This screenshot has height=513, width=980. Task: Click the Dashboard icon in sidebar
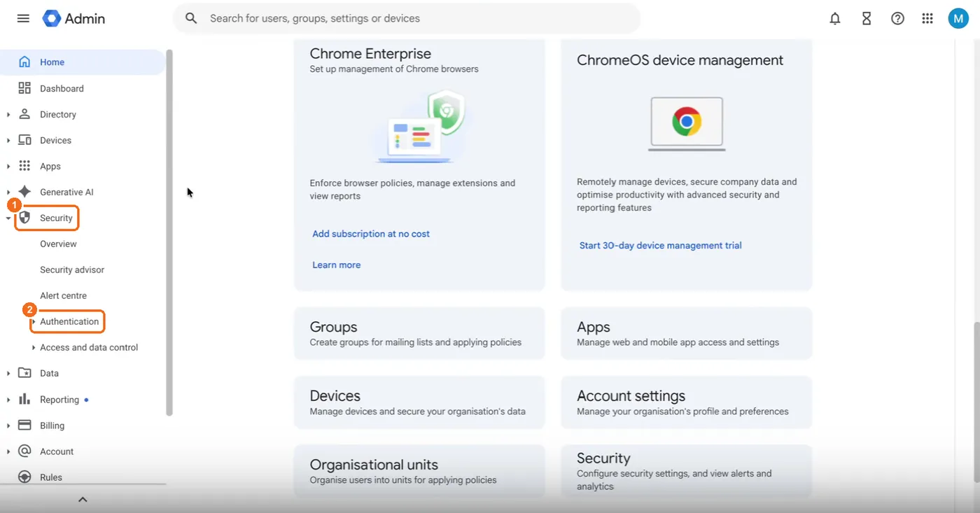click(24, 88)
